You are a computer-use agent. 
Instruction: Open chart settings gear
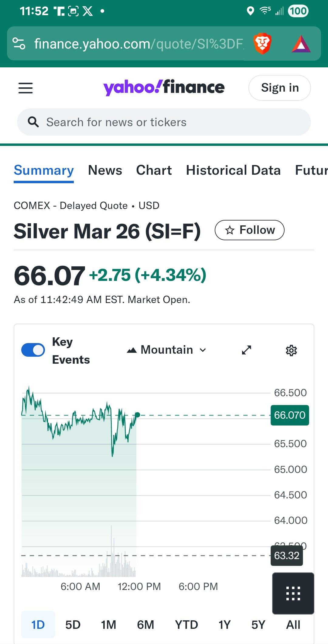coord(291,350)
